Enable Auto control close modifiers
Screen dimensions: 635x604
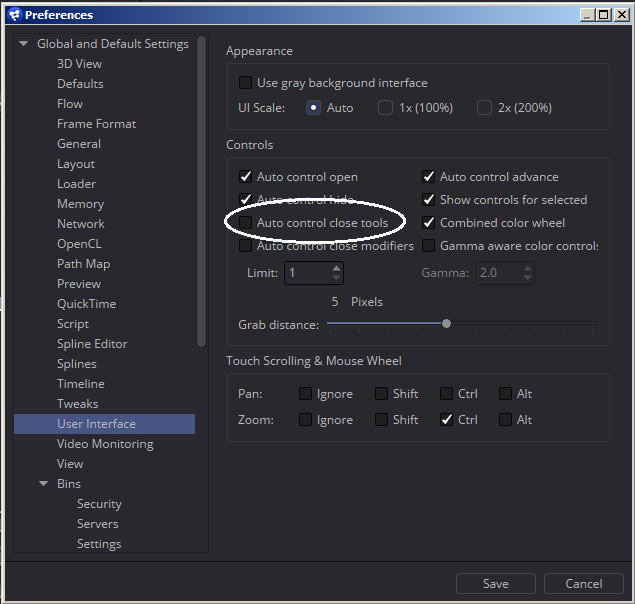pyautogui.click(x=245, y=245)
